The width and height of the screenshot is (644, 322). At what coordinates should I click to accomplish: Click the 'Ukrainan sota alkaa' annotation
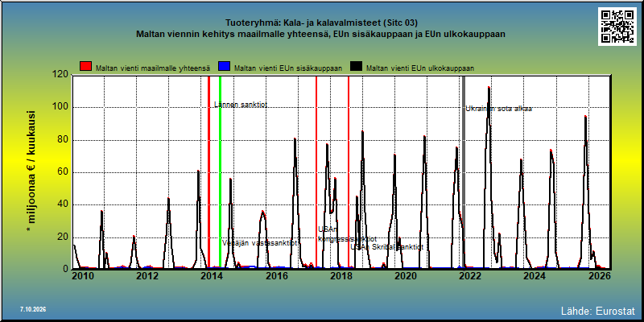498,109
